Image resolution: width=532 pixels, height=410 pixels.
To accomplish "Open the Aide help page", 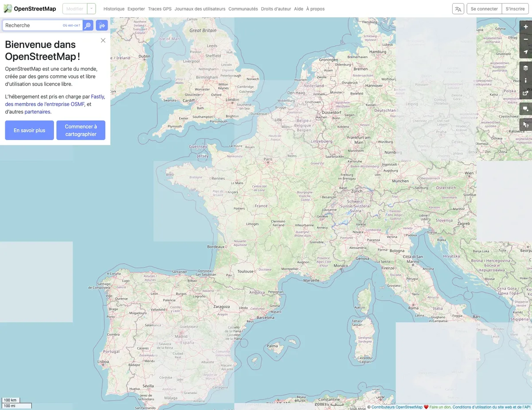I will (298, 9).
